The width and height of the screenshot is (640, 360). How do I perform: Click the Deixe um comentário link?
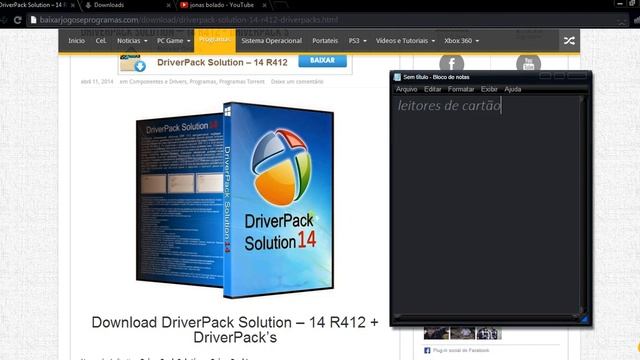(x=297, y=82)
